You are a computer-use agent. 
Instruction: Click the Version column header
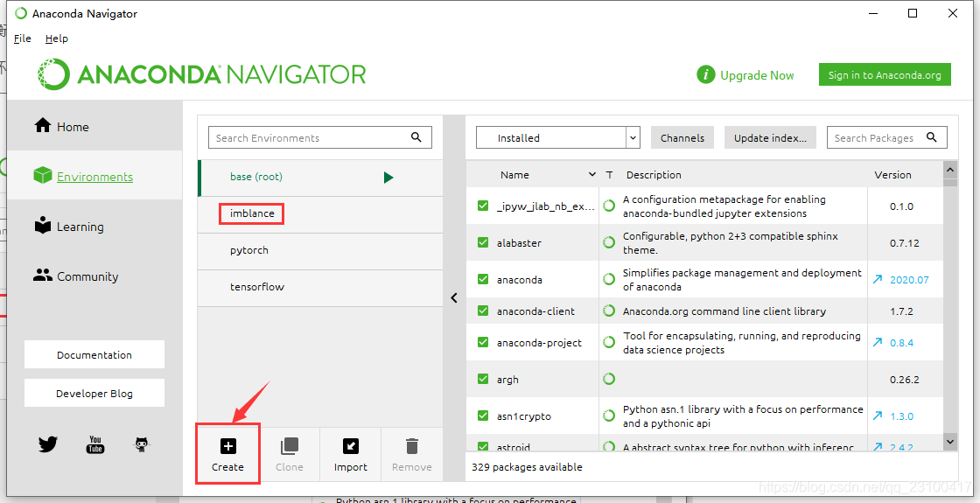click(x=892, y=175)
